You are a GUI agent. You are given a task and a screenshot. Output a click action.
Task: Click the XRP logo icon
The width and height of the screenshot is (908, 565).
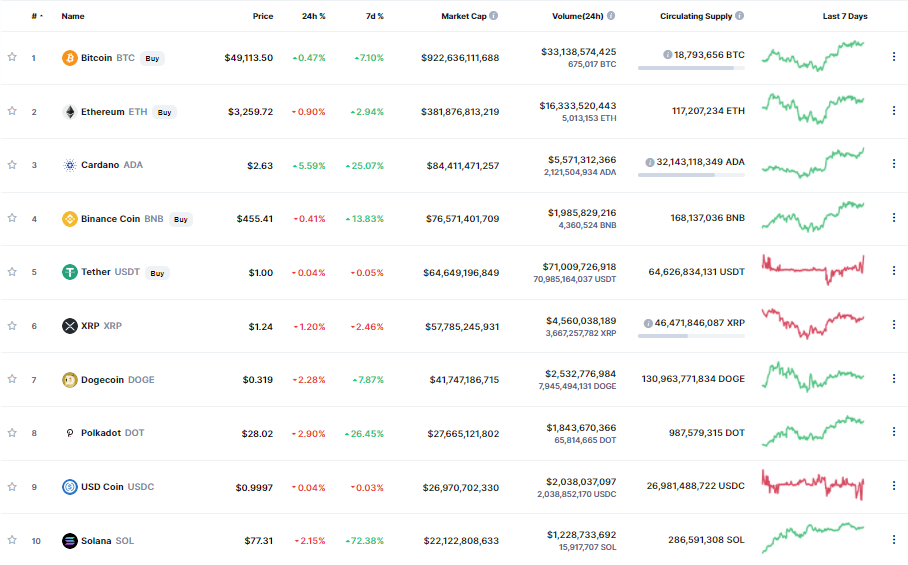coord(69,326)
